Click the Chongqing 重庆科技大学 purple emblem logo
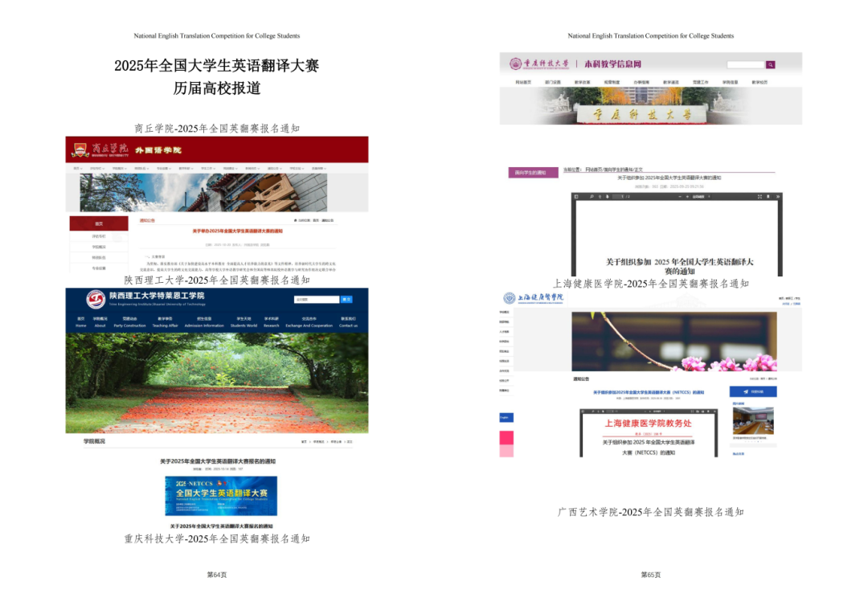The image size is (868, 614). coord(515,63)
